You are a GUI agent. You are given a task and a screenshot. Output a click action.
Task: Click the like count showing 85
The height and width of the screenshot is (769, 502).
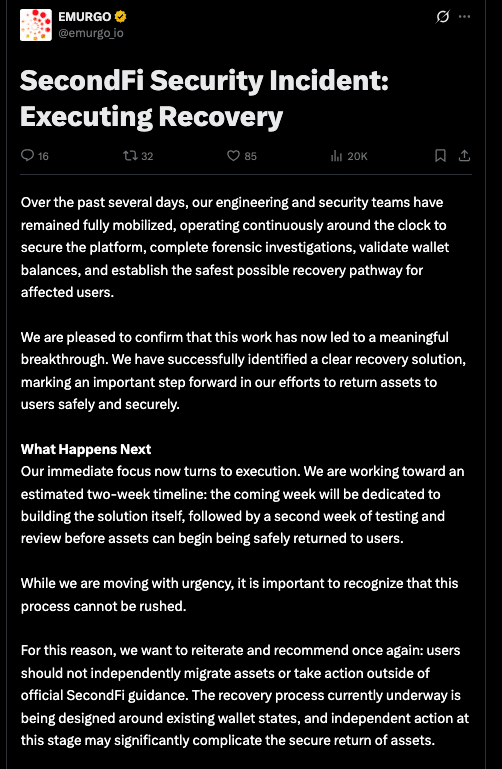click(x=251, y=156)
